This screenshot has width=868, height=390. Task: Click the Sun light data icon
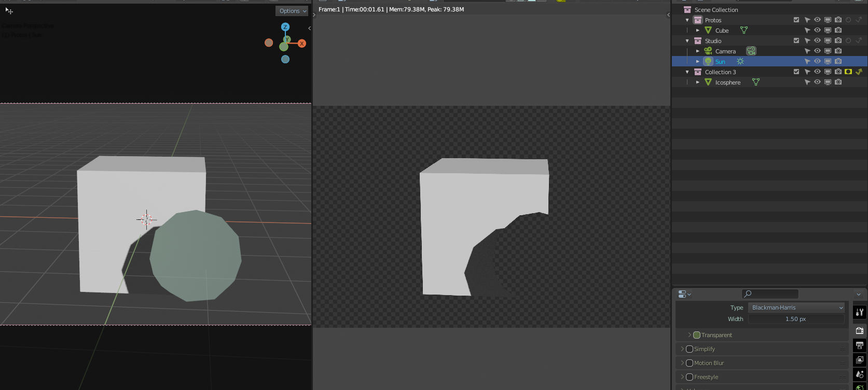[740, 61]
